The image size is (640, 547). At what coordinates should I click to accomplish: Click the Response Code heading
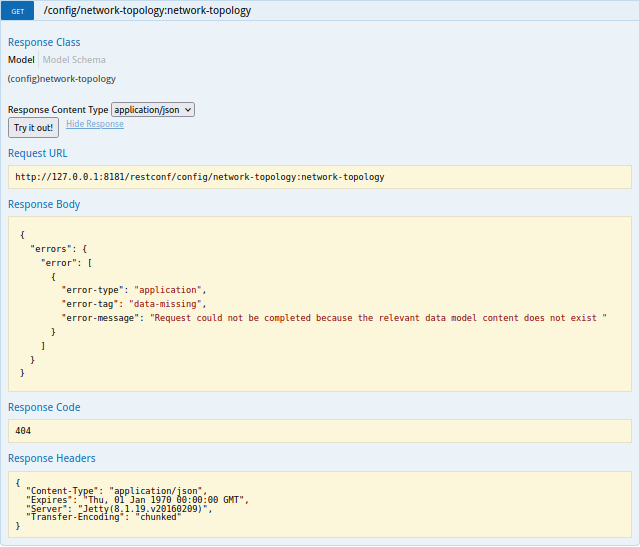[x=44, y=407]
